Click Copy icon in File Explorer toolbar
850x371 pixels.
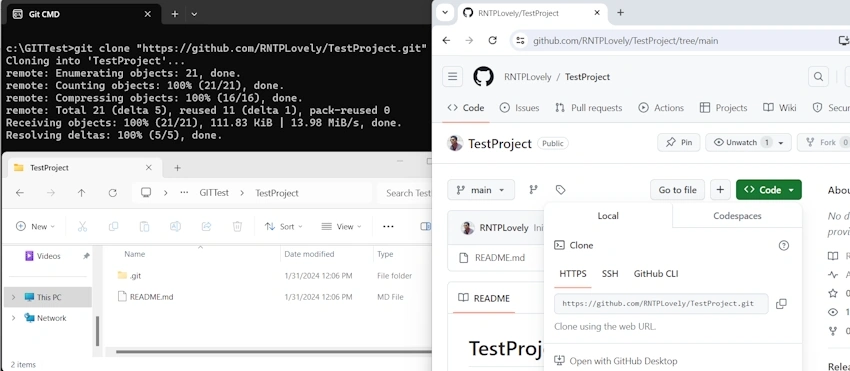click(x=113, y=226)
